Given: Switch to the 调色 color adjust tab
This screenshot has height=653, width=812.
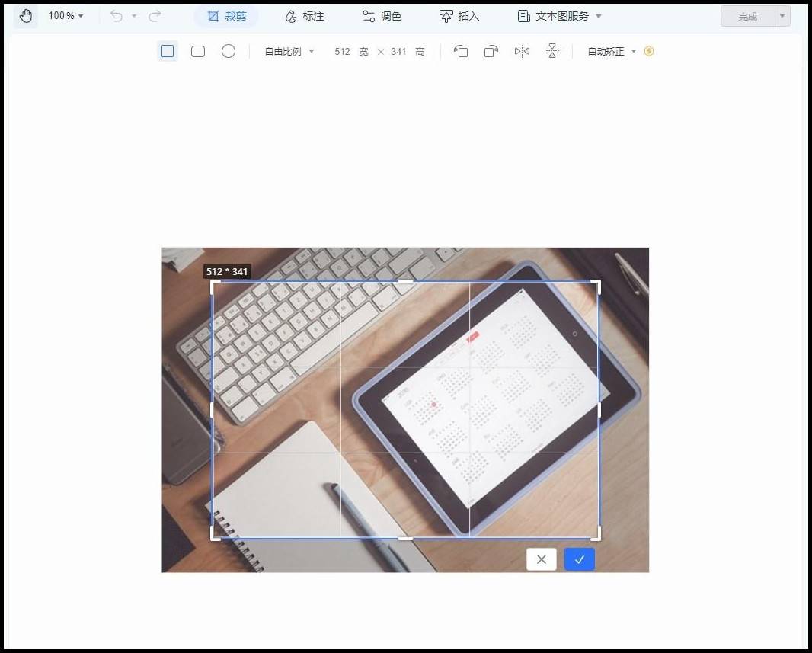Looking at the screenshot, I should pos(382,17).
